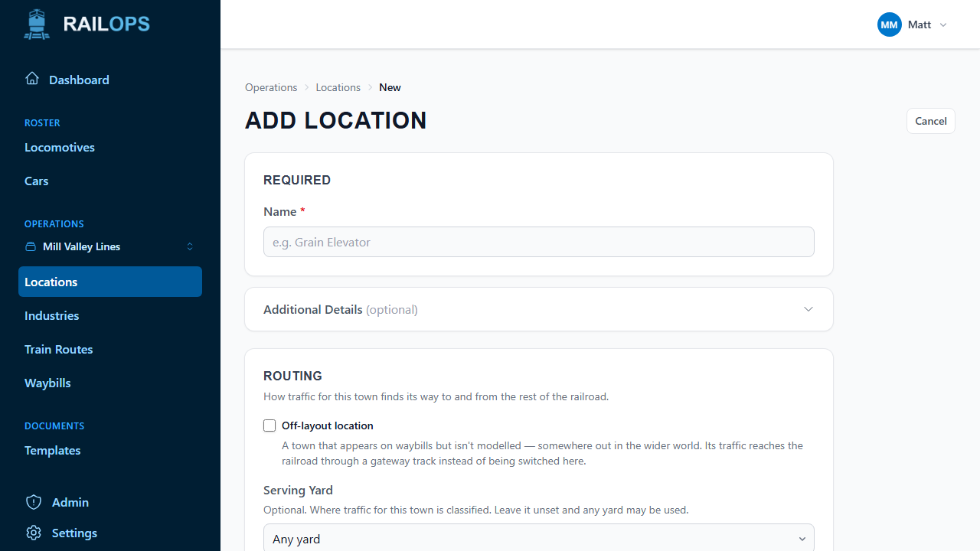This screenshot has height=551, width=980.
Task: Click the MM user avatar
Action: (x=890, y=24)
